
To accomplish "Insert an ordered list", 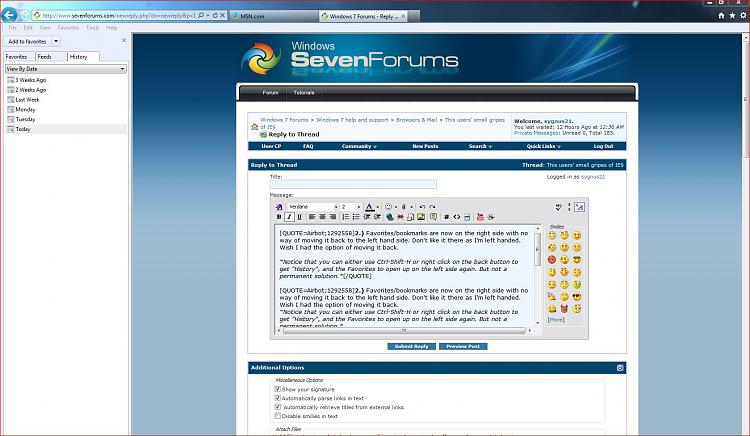I will point(345,217).
